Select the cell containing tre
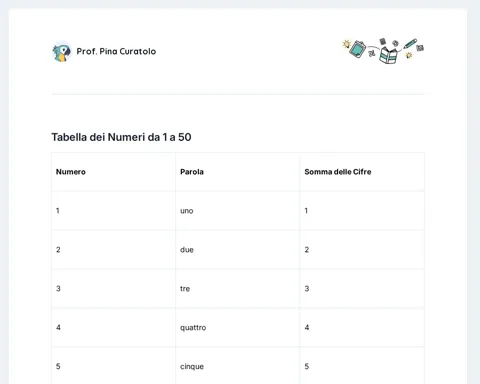Screen dimensions: 480x384 (x=238, y=289)
